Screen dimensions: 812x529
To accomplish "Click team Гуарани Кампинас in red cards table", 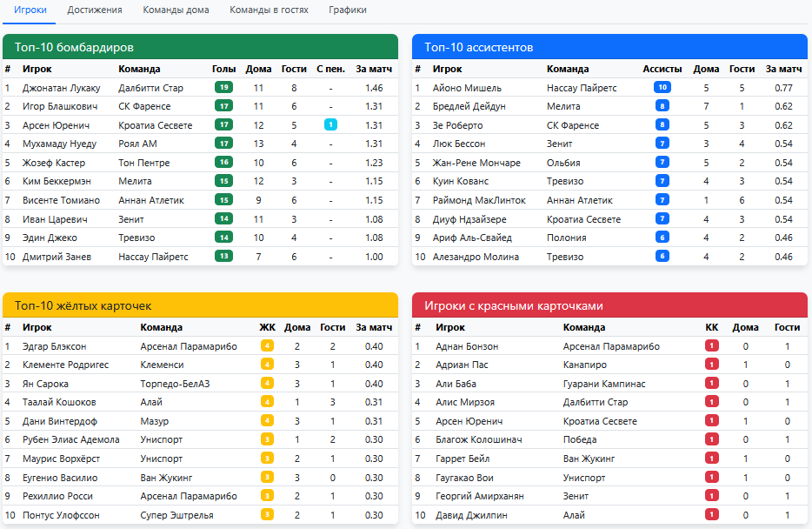I will (x=604, y=384).
